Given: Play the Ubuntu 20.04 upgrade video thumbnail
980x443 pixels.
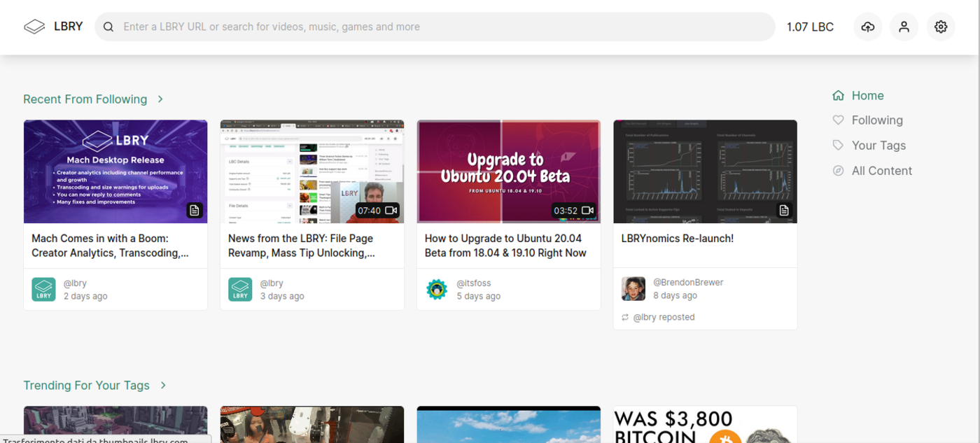Looking at the screenshot, I should [x=508, y=171].
